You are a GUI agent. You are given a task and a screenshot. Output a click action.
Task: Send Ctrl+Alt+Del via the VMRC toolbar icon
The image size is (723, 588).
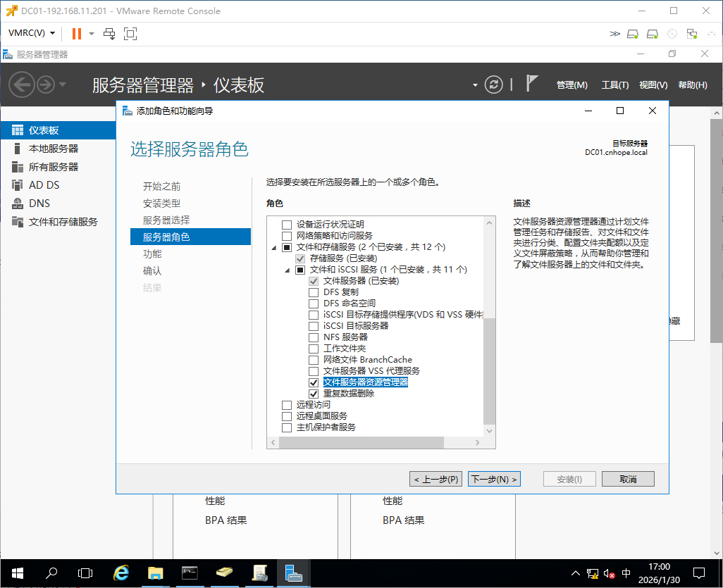tap(109, 34)
